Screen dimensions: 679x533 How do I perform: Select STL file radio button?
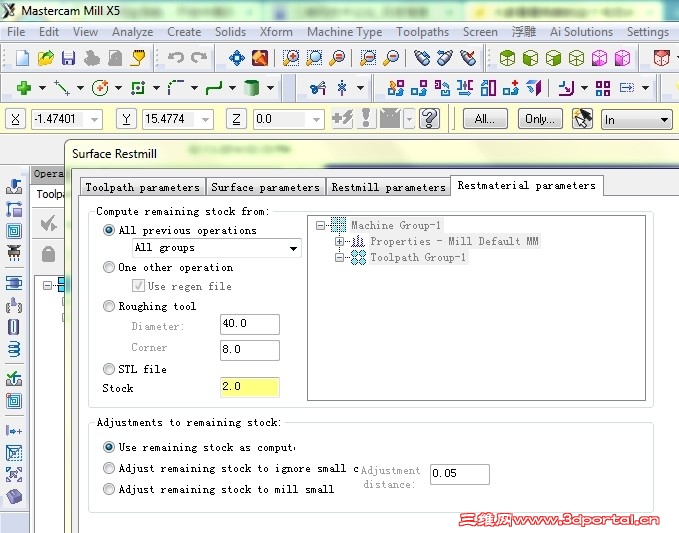click(x=109, y=369)
